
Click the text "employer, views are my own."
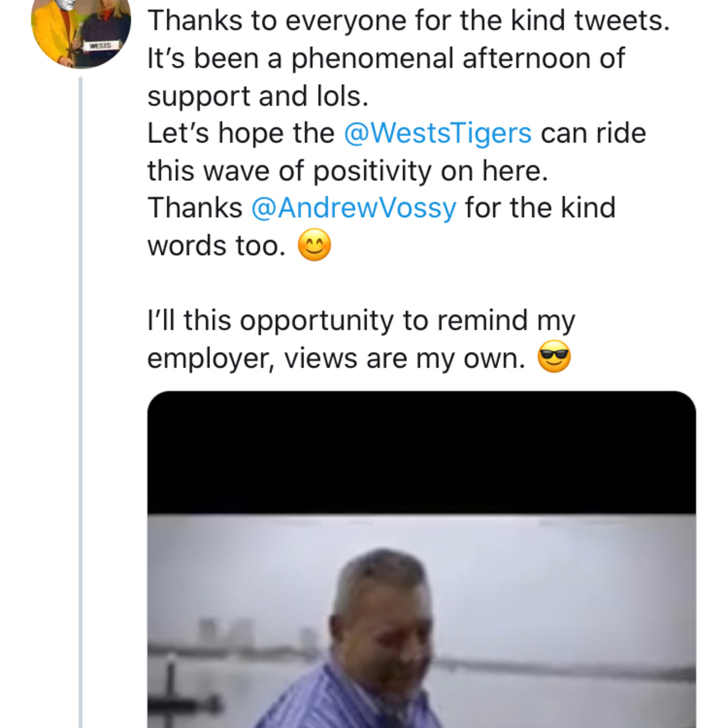pyautogui.click(x=336, y=358)
